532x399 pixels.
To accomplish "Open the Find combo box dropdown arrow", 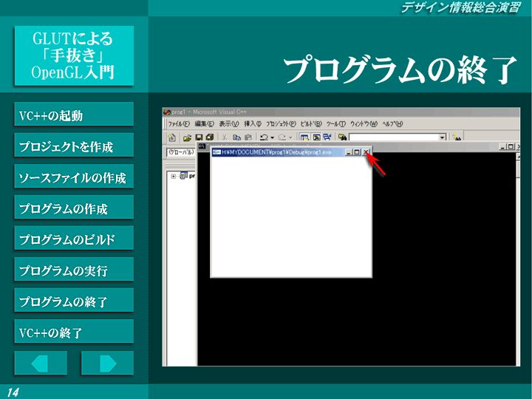I will point(442,137).
